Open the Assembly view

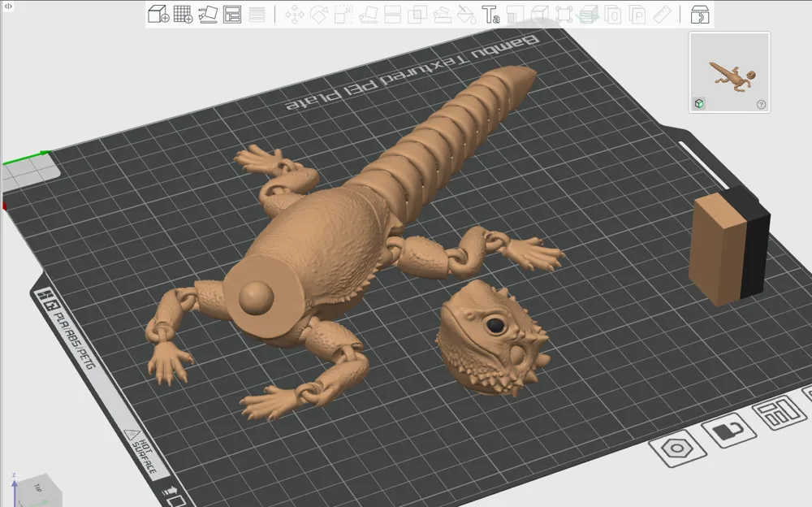pos(700,15)
